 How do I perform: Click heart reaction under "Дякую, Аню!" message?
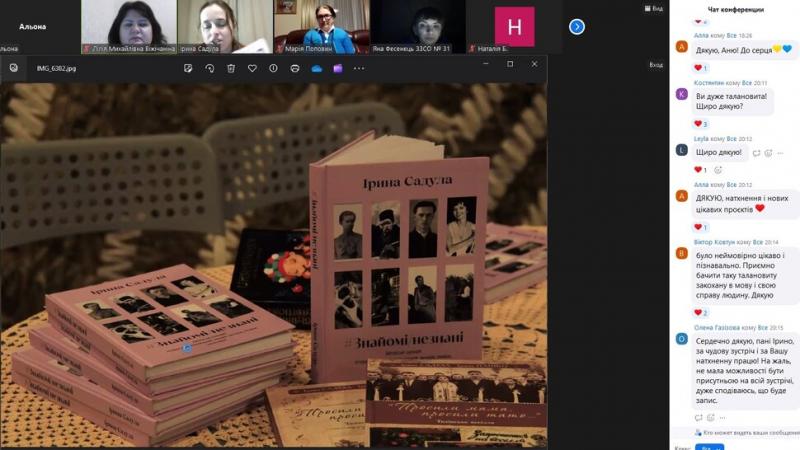click(x=701, y=68)
